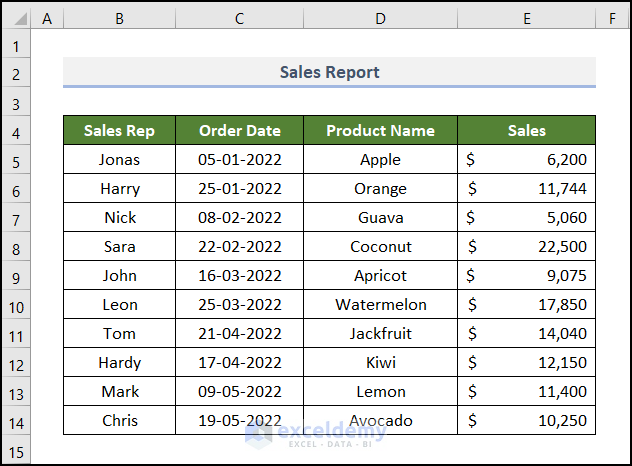Click the Sales Rep header cell
Image resolution: width=632 pixels, height=466 pixels.
(x=119, y=130)
